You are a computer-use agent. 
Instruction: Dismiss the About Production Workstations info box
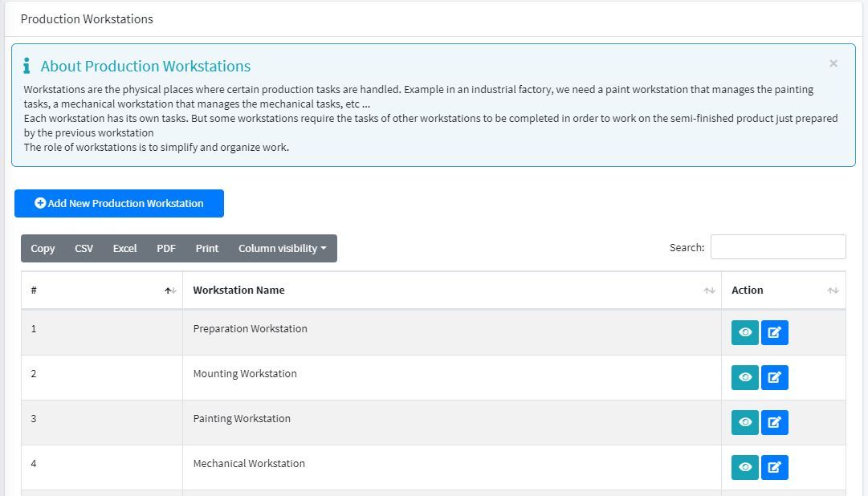[833, 63]
